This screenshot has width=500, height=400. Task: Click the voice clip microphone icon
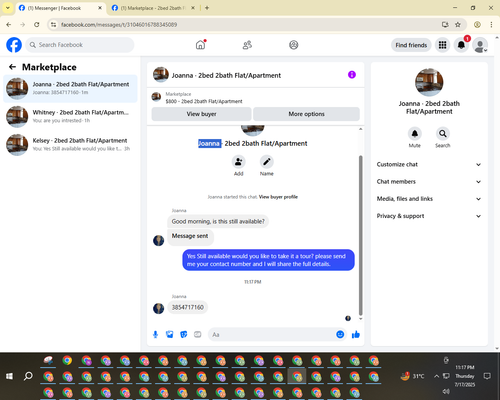click(x=155, y=334)
